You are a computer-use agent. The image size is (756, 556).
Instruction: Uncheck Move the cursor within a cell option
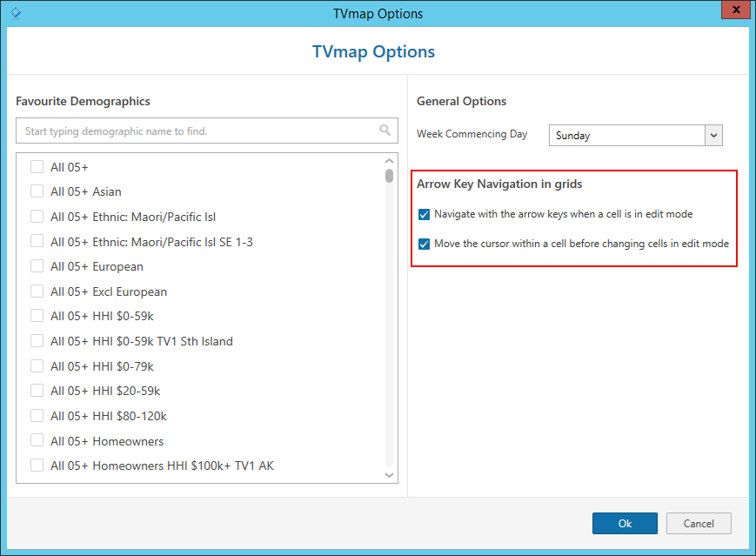[x=424, y=244]
